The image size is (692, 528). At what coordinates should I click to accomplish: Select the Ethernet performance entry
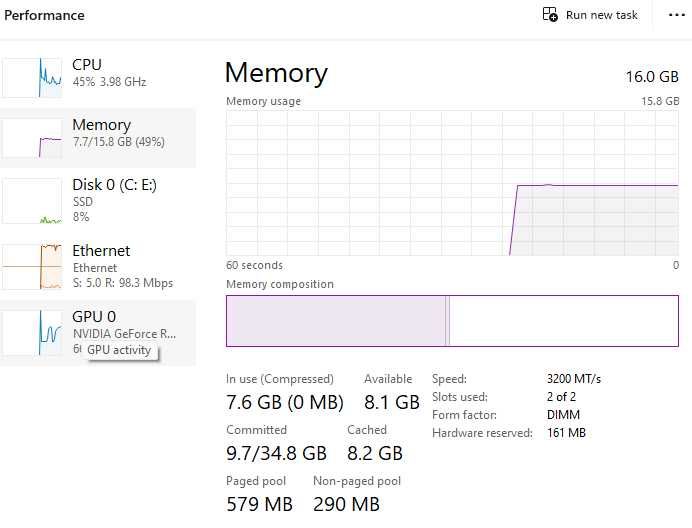pyautogui.click(x=101, y=251)
